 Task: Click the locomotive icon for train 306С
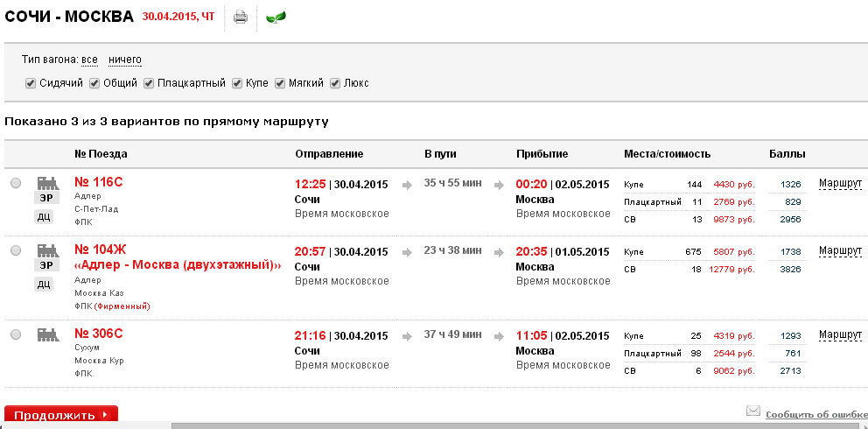pyautogui.click(x=46, y=334)
